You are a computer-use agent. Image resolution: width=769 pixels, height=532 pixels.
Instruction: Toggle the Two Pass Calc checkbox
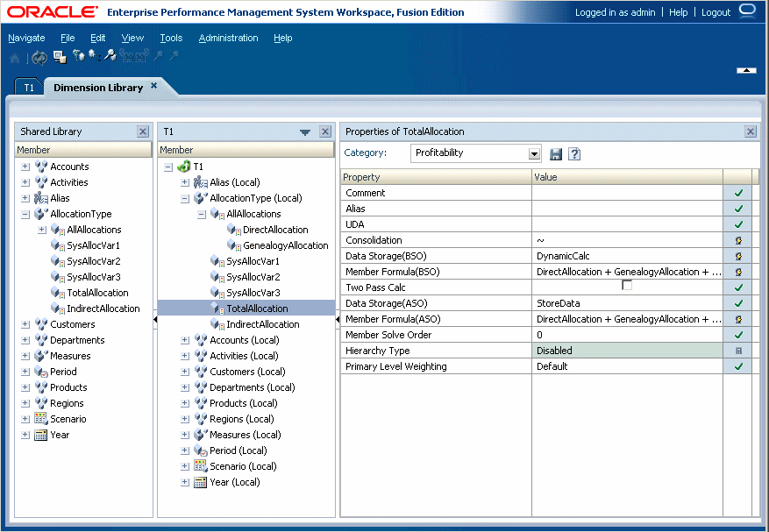click(x=627, y=286)
